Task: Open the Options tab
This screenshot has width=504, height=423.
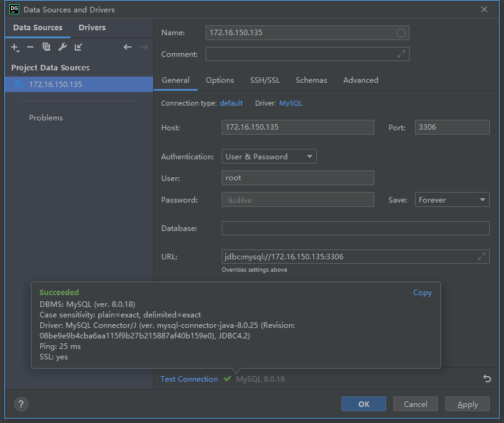Action: coord(219,80)
